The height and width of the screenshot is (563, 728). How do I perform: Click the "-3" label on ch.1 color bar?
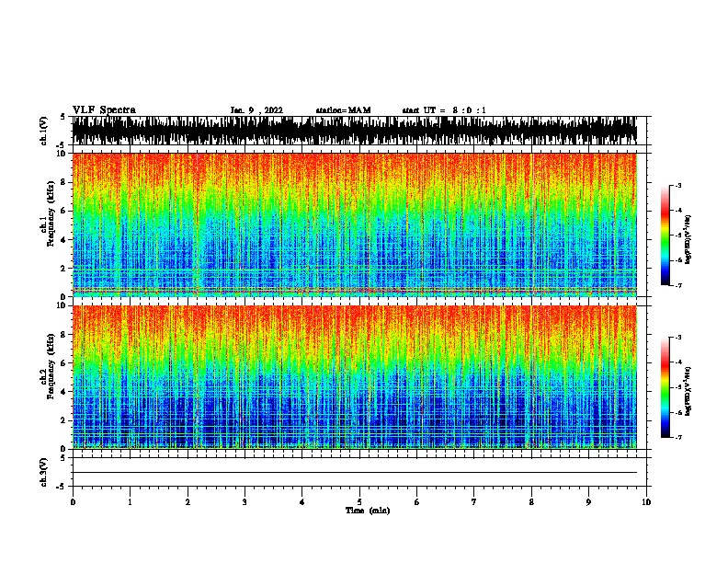[678, 185]
